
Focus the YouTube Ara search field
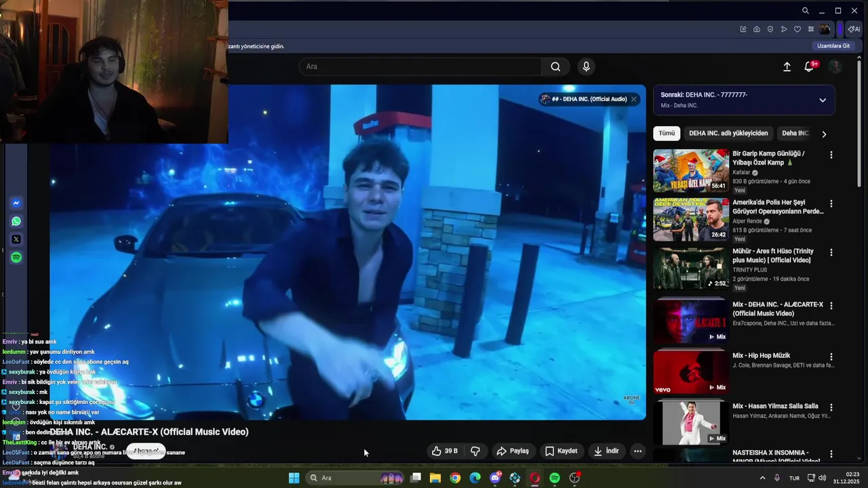coord(420,66)
